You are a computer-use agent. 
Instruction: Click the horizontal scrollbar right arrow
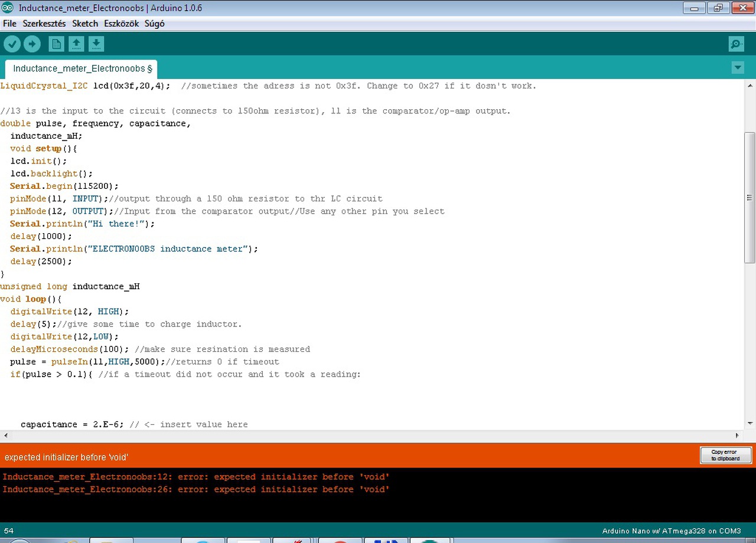[x=737, y=436]
